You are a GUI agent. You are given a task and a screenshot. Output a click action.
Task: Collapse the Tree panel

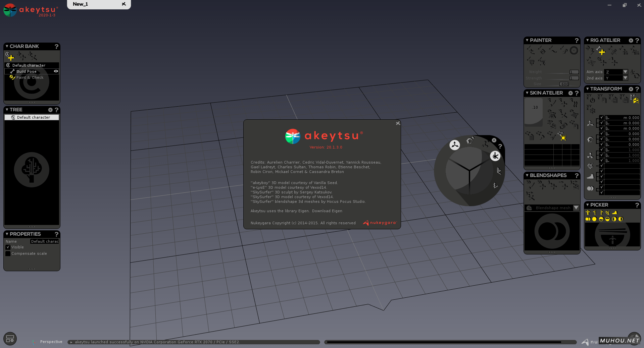pos(7,110)
